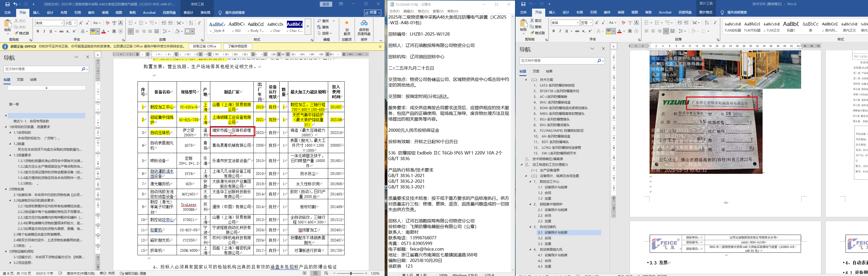The width and height of the screenshot is (868, 276).
Task: Toggle justify alignment in 技术文件 Word window
Action: 666,31
